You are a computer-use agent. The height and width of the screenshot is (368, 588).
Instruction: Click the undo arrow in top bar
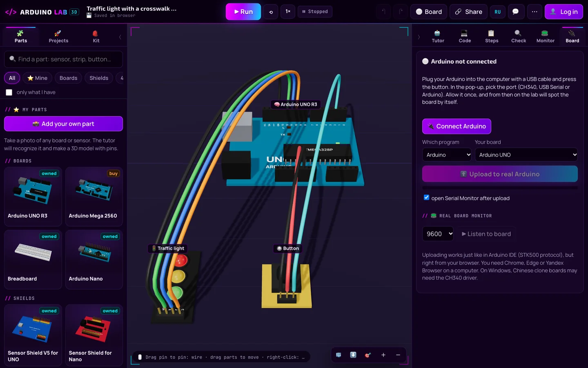pyautogui.click(x=383, y=12)
